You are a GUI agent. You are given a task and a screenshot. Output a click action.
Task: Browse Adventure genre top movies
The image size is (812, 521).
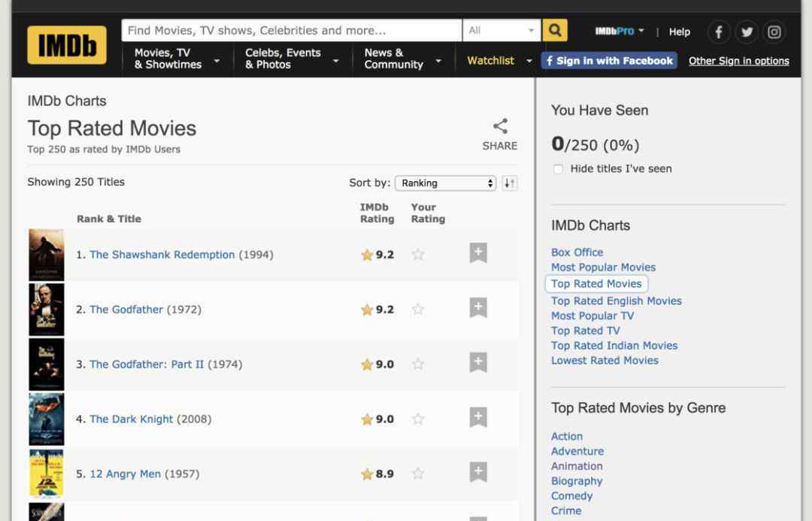click(x=577, y=452)
